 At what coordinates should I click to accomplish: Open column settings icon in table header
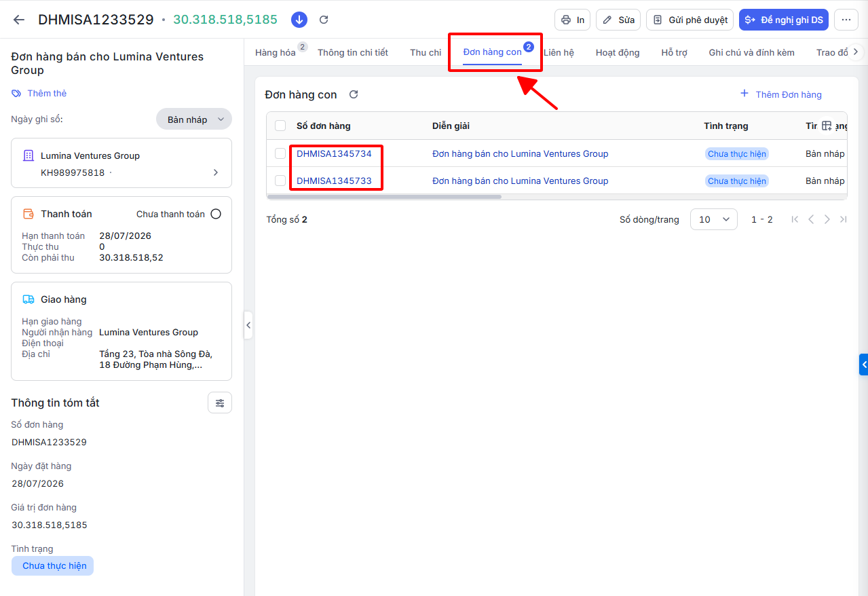[x=827, y=126]
